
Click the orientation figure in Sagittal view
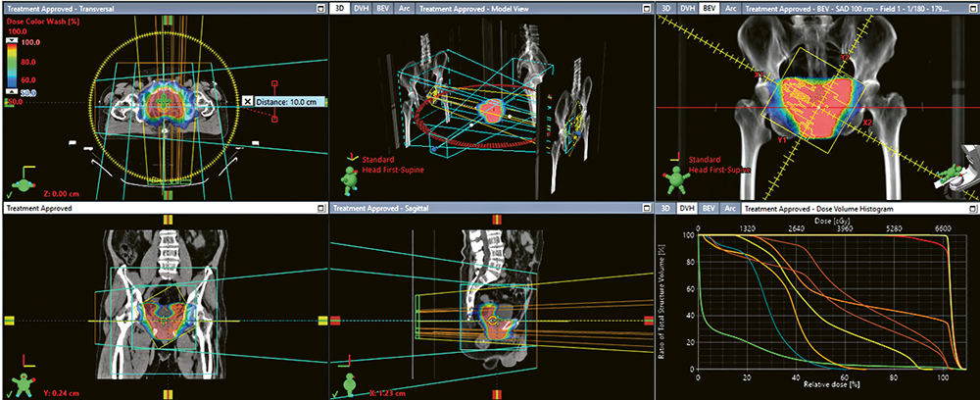(348, 382)
